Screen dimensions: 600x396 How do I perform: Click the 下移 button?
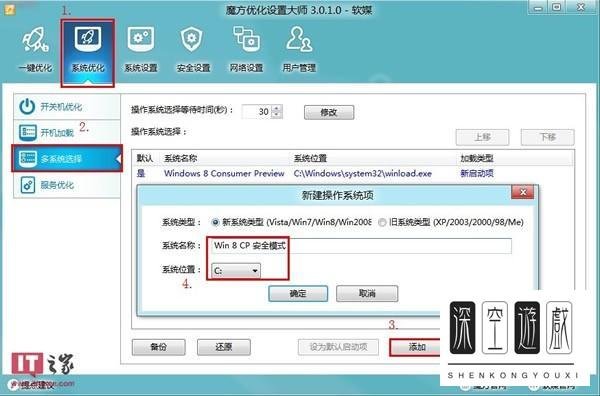[547, 137]
